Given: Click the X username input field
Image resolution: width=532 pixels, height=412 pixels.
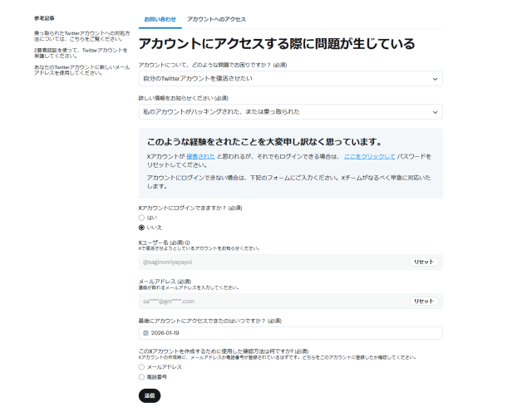Looking at the screenshot, I should point(274,262).
